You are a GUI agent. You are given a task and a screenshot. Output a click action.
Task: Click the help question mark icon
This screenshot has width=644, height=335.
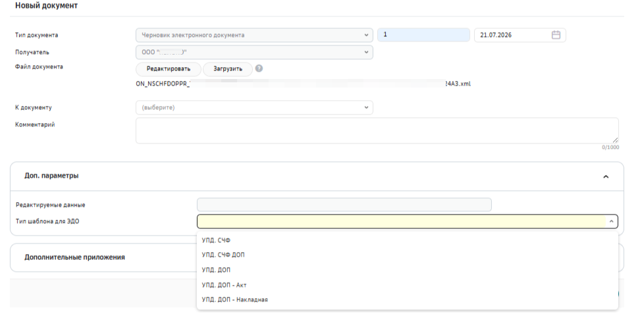pyautogui.click(x=259, y=68)
